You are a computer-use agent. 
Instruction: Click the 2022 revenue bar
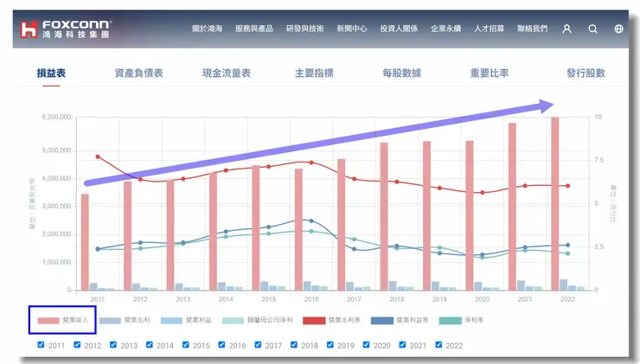pos(555,204)
